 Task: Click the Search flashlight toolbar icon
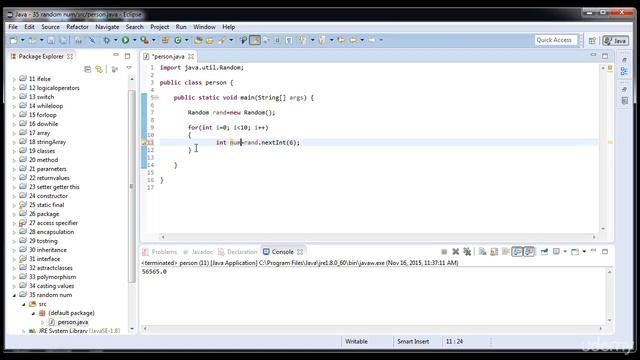coord(222,40)
